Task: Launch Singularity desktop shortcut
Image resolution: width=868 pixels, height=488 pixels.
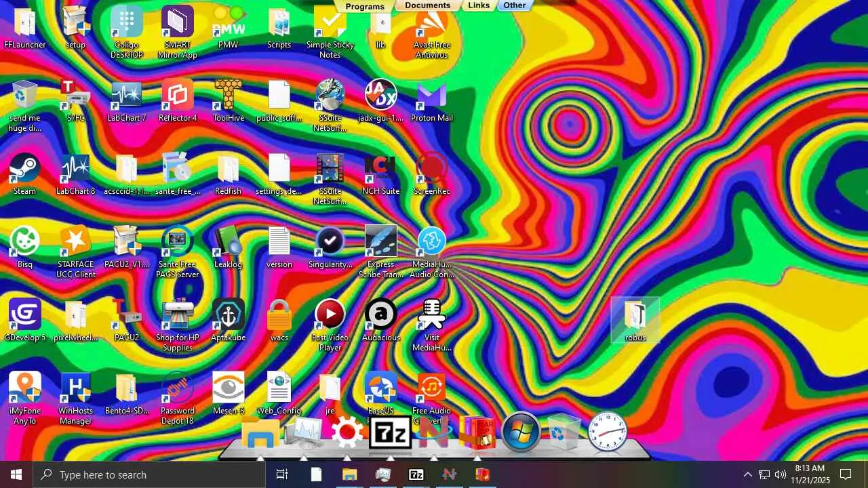Action: 330,247
